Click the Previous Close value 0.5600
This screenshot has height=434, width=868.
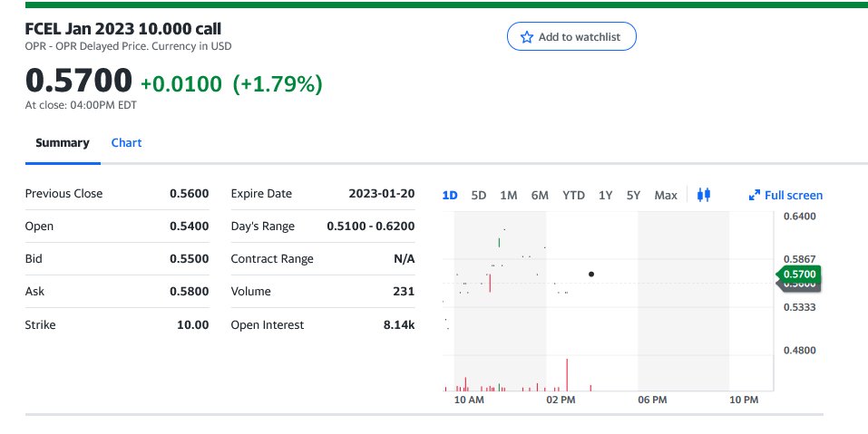[x=190, y=194]
